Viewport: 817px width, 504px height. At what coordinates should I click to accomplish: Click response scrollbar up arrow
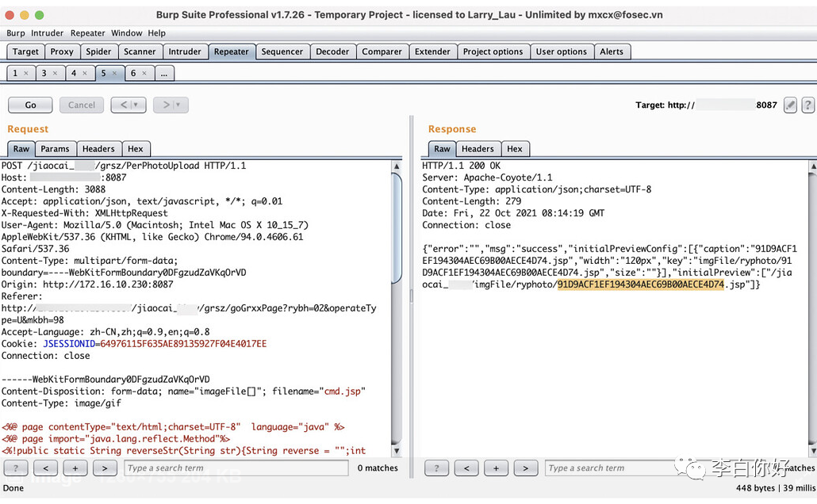point(813,166)
